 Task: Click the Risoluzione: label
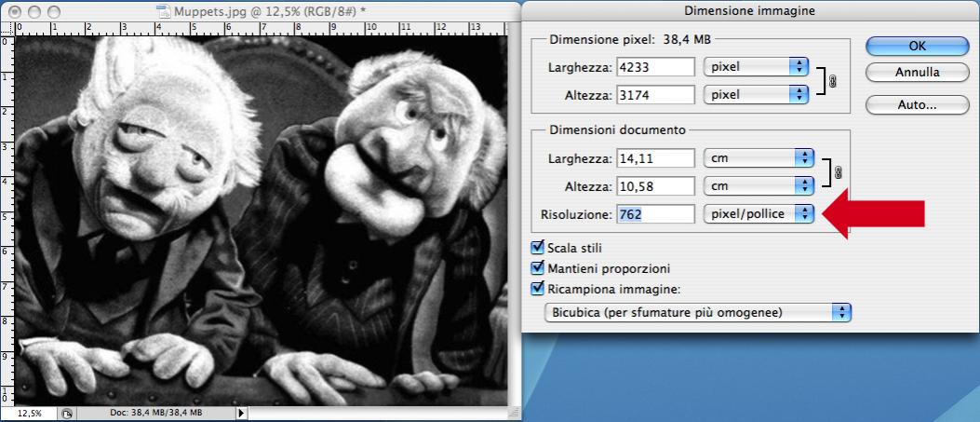(575, 214)
